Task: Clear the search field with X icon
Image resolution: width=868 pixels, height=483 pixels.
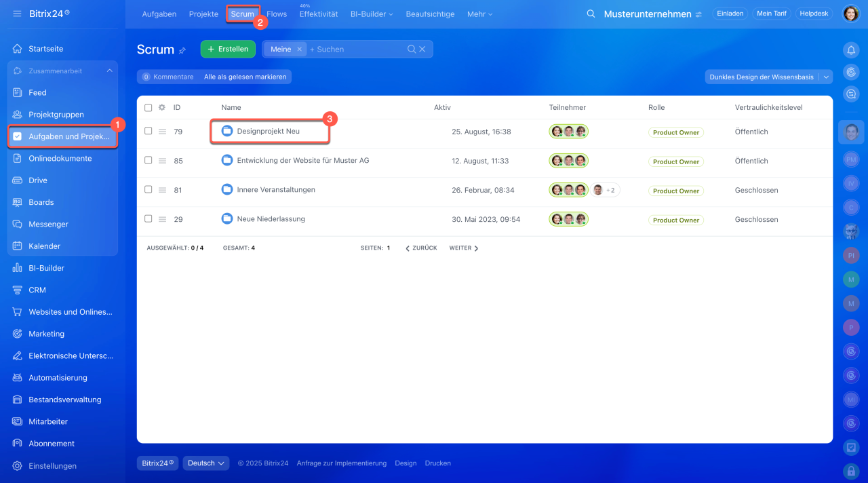Action: click(422, 49)
